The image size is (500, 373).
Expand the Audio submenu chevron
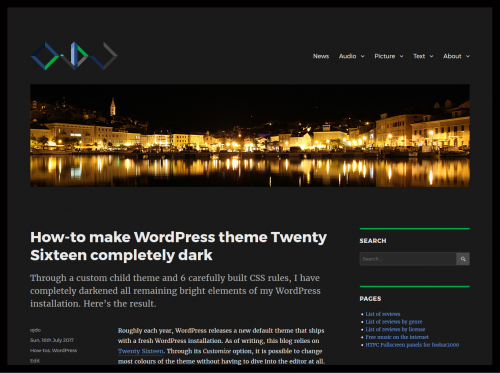pos(363,56)
